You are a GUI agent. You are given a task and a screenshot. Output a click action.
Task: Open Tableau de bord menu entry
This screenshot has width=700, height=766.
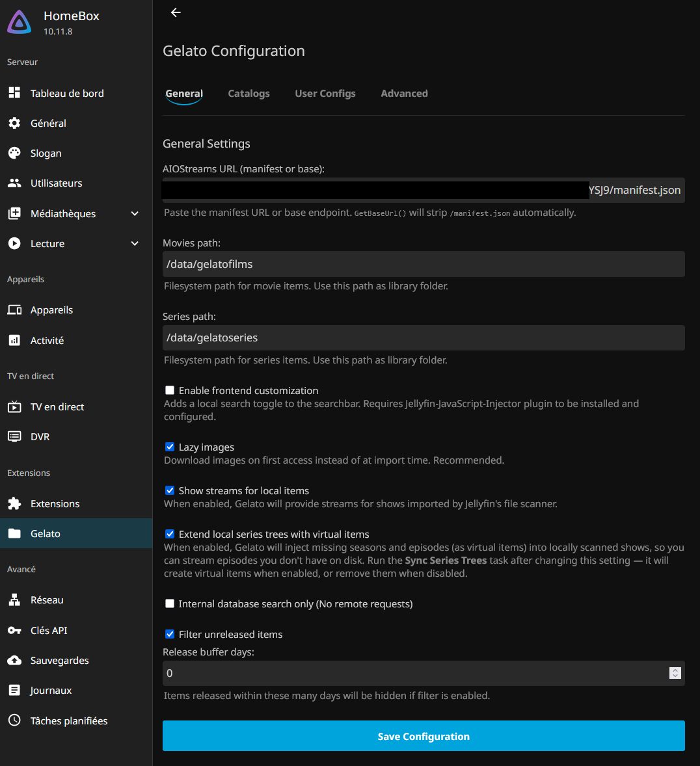[x=76, y=93]
